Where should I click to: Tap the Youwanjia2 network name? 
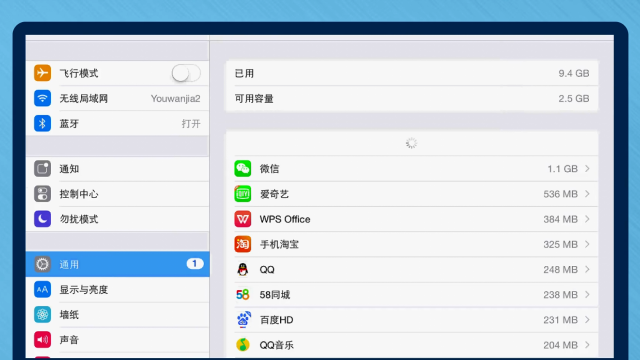click(176, 99)
